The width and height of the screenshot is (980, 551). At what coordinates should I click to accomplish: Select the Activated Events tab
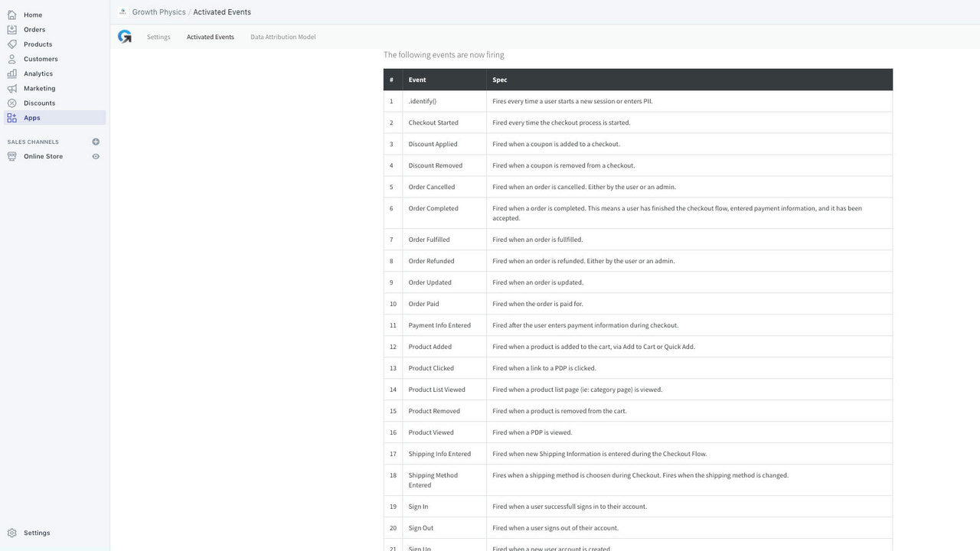tap(210, 36)
